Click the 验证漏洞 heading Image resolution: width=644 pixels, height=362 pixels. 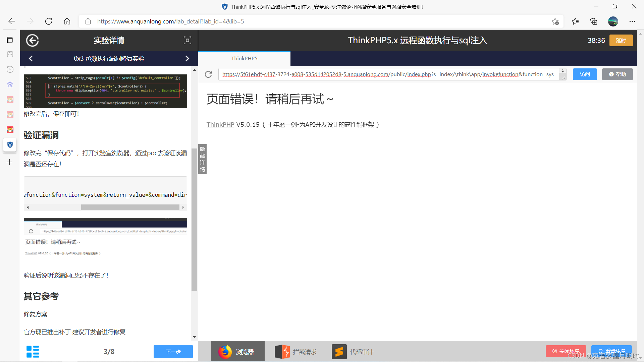41,135
